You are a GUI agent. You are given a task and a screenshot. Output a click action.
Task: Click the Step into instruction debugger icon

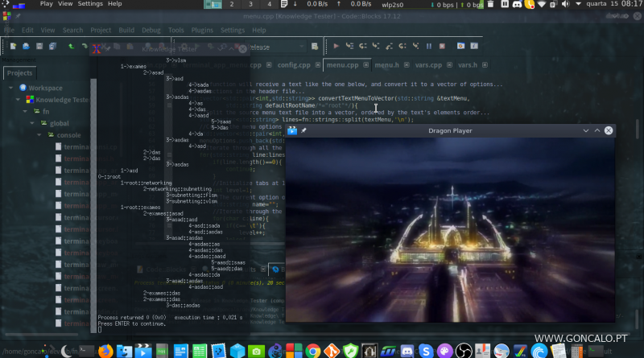click(415, 46)
